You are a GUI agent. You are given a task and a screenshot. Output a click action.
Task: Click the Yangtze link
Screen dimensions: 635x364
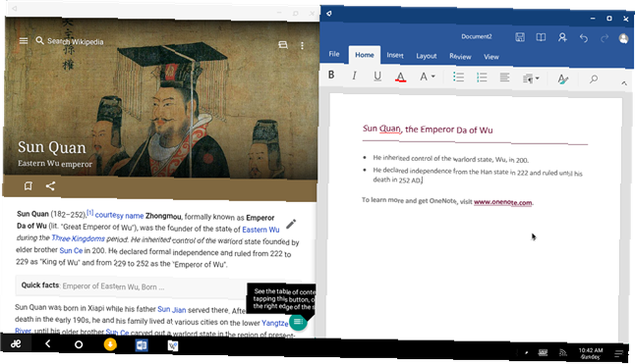click(274, 323)
